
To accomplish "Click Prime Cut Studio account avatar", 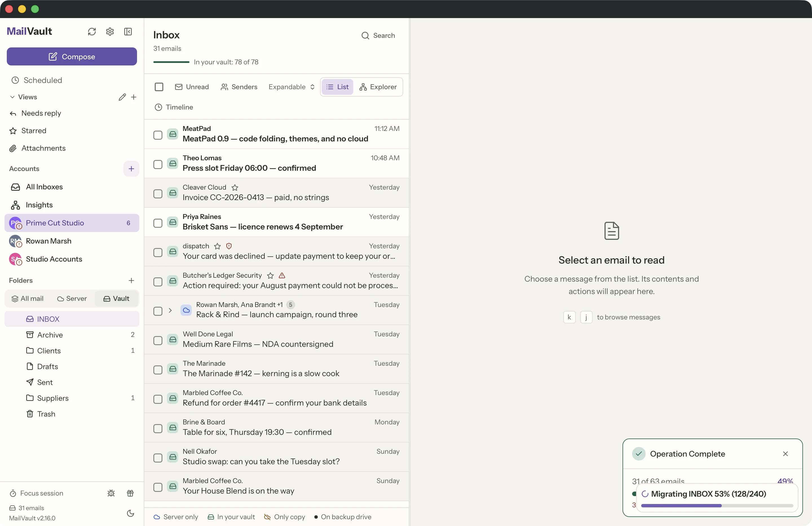I will tap(15, 223).
